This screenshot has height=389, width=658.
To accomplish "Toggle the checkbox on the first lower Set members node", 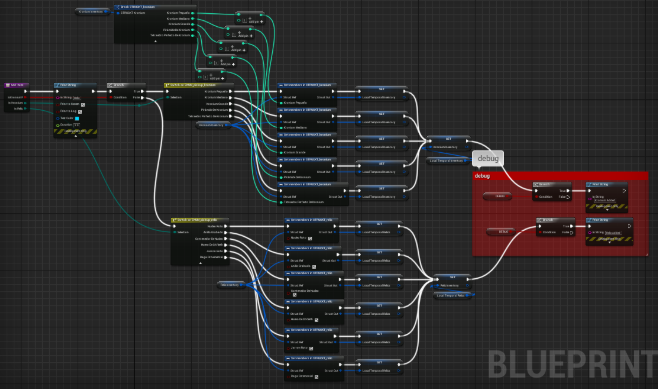I will [310, 238].
